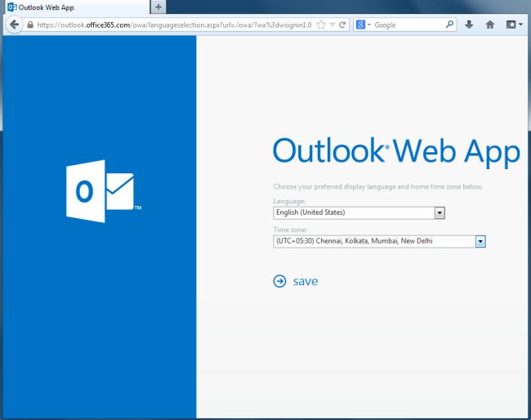This screenshot has height=420, width=531.
Task: Reload the page with the refresh icon
Action: click(x=342, y=25)
